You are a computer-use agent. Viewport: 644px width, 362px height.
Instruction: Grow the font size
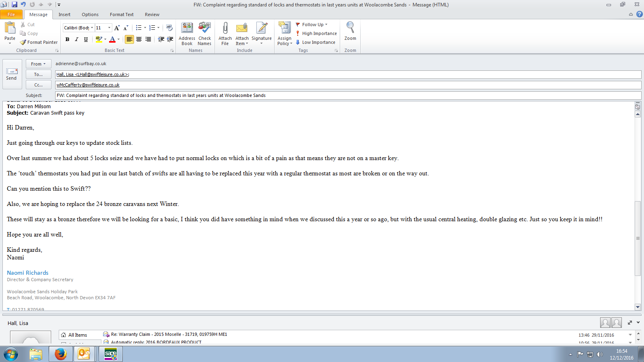point(117,28)
